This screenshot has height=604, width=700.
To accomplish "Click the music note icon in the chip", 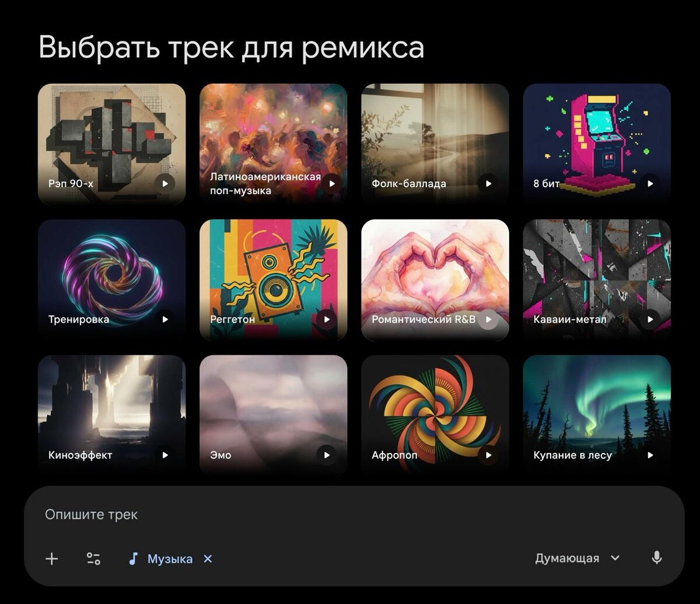I will (133, 559).
